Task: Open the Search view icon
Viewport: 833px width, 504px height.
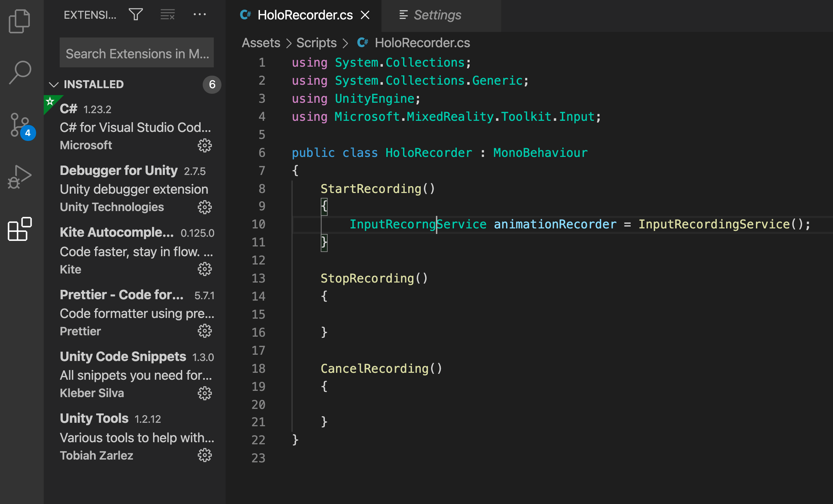Action: [20, 72]
